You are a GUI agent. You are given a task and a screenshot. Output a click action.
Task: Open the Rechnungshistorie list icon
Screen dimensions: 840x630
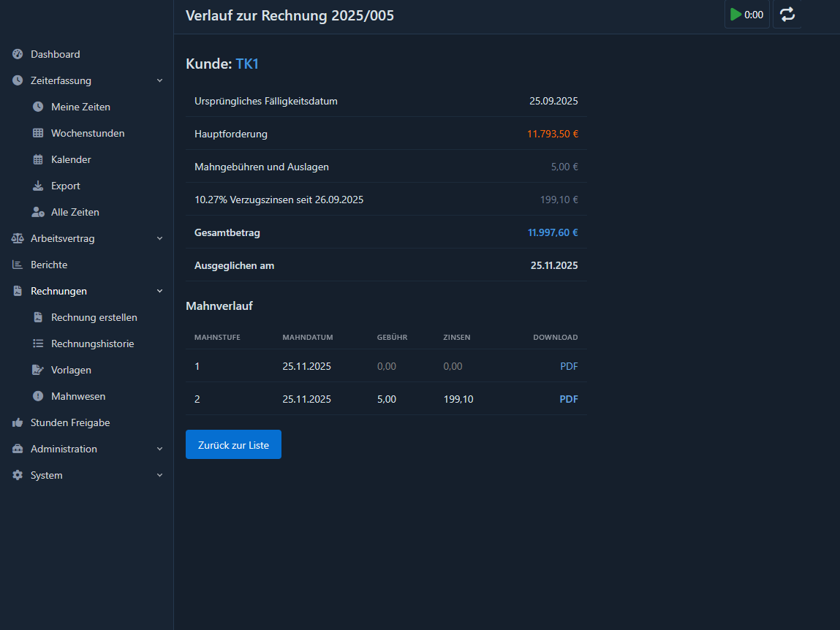38,344
